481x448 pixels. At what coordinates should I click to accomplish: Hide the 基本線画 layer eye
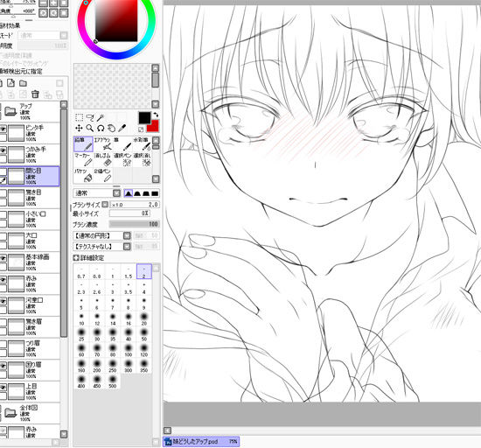click(x=3, y=258)
